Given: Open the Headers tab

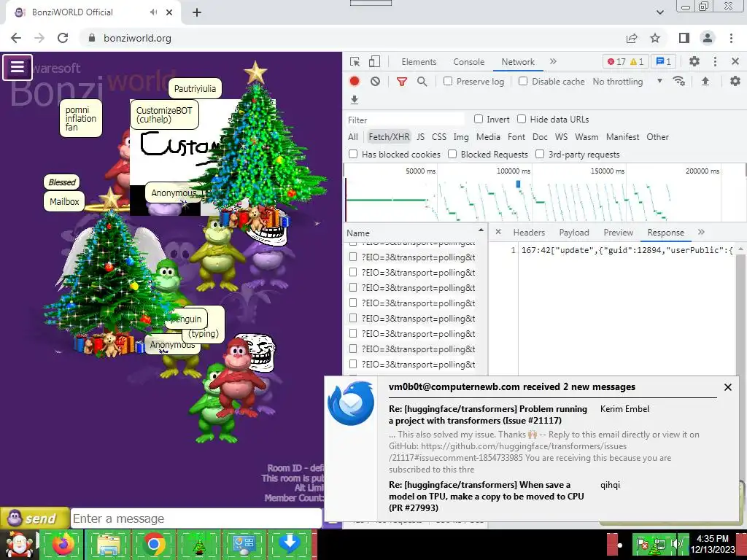Looking at the screenshot, I should coord(529,233).
